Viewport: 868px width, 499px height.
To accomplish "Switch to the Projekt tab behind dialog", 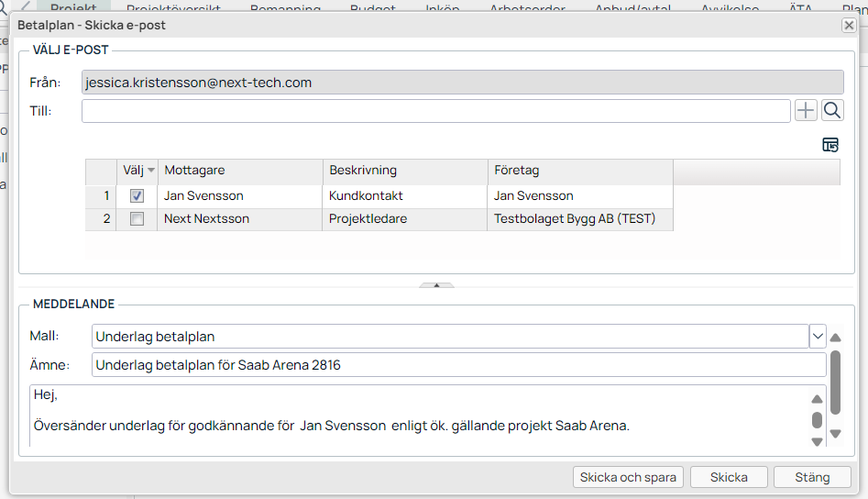I will pyautogui.click(x=73, y=7).
